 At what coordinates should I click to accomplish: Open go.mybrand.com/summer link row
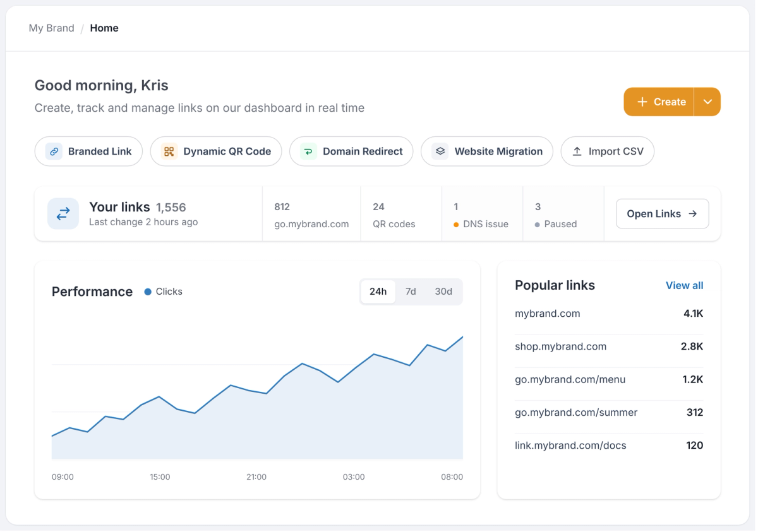609,412
